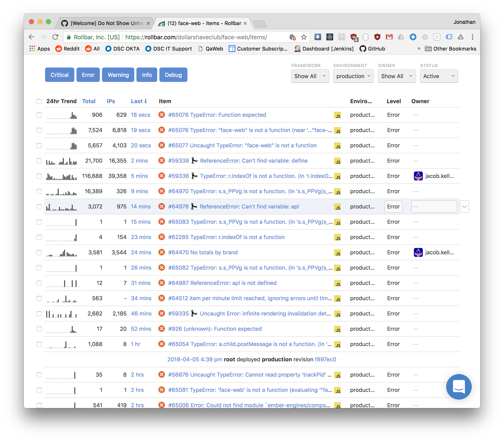Toggle the select-all checkbox in header
The width and height of the screenshot is (504, 442).
[x=39, y=101]
